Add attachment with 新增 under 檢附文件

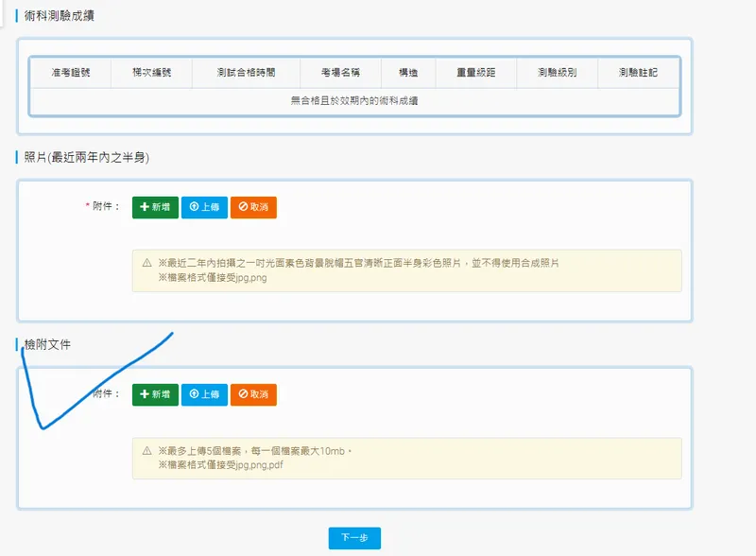[x=155, y=394]
